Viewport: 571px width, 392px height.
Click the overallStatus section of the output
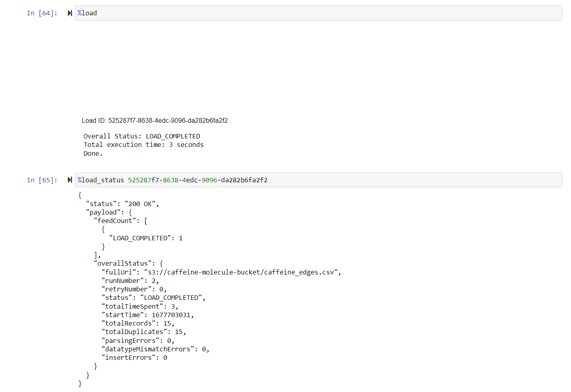pos(127,263)
